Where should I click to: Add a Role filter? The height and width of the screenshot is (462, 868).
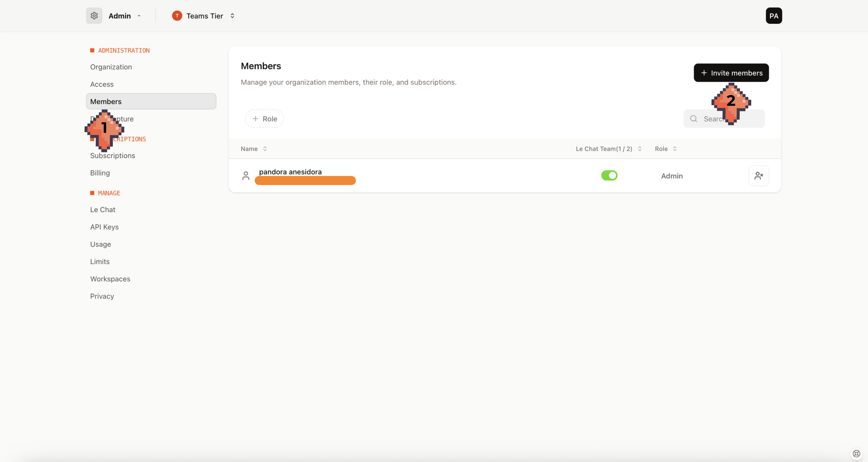(x=264, y=119)
